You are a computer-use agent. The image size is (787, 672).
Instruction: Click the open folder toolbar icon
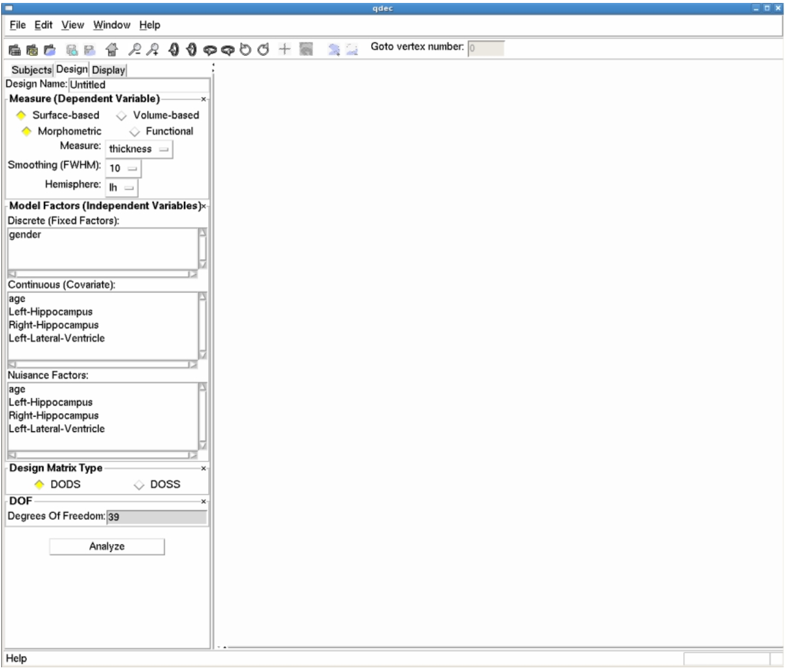click(x=51, y=50)
